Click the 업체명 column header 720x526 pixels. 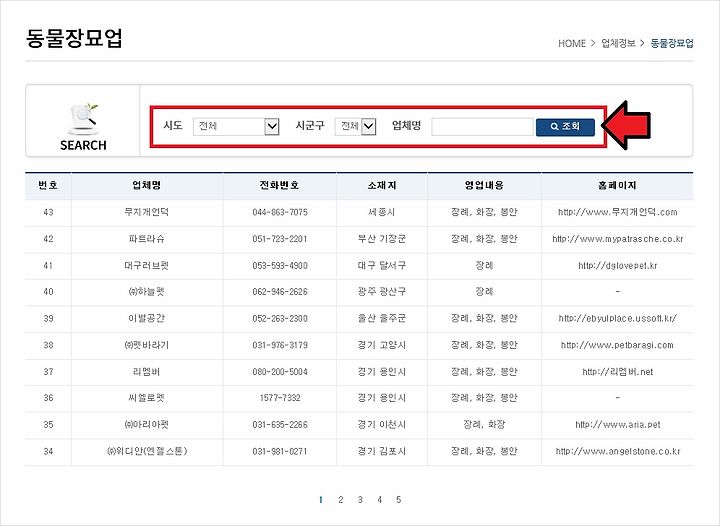click(146, 185)
